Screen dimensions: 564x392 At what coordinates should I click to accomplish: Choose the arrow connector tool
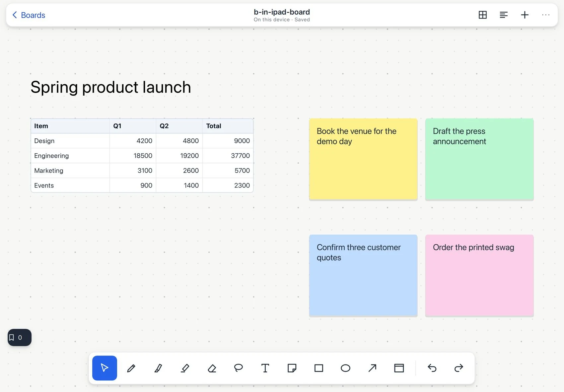372,368
